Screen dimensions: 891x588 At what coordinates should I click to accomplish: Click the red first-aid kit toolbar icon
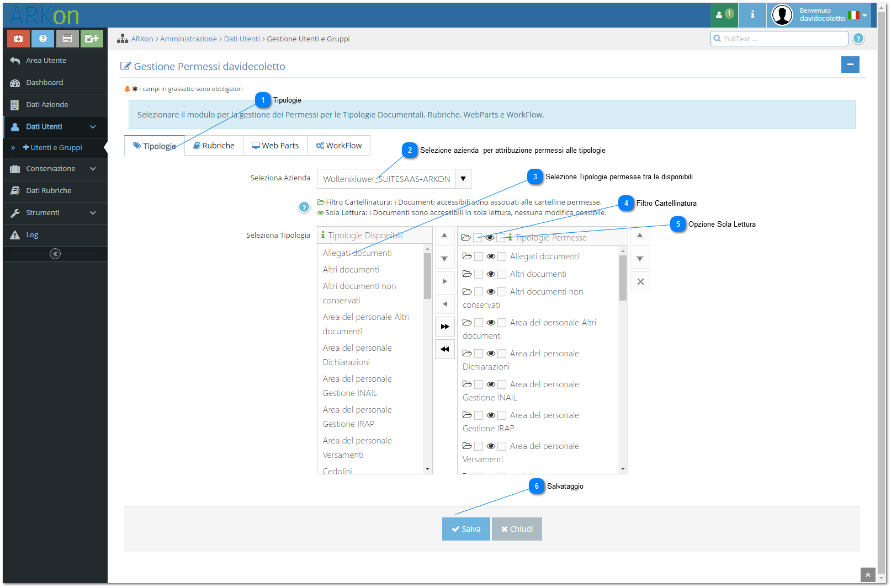(18, 39)
